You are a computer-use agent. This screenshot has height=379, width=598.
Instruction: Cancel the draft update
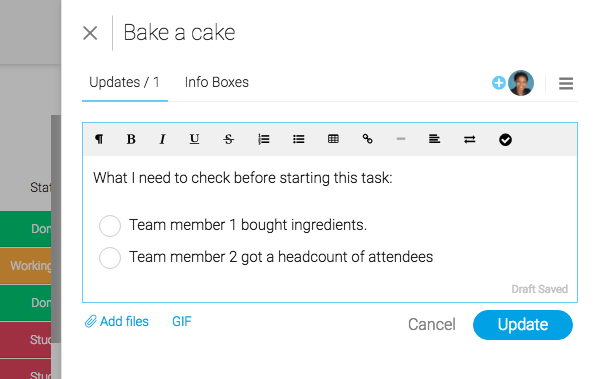(432, 325)
